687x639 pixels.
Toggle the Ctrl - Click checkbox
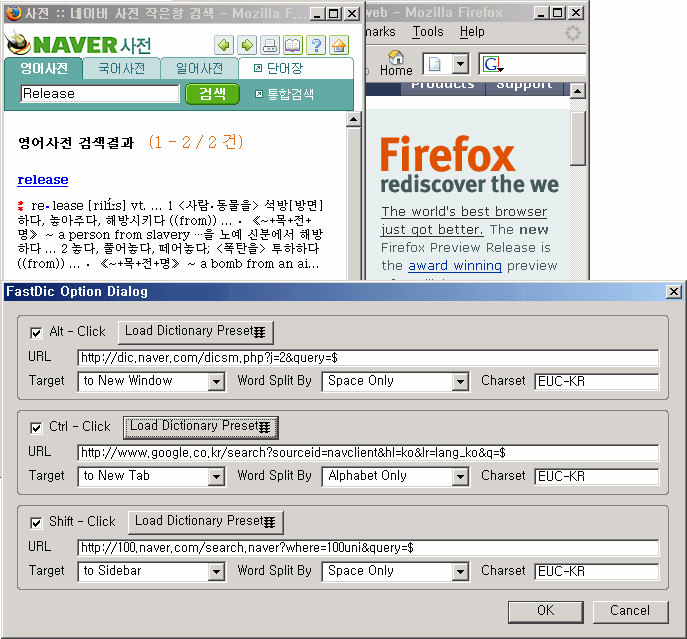tap(36, 428)
